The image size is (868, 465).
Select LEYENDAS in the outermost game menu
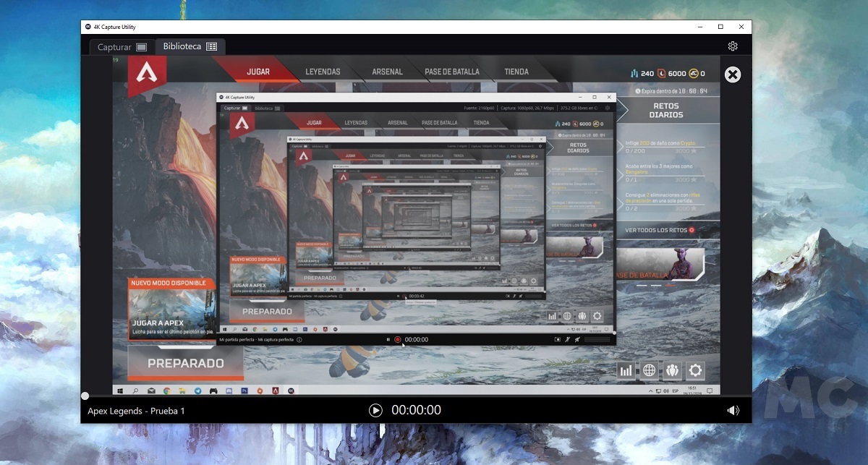[323, 72]
